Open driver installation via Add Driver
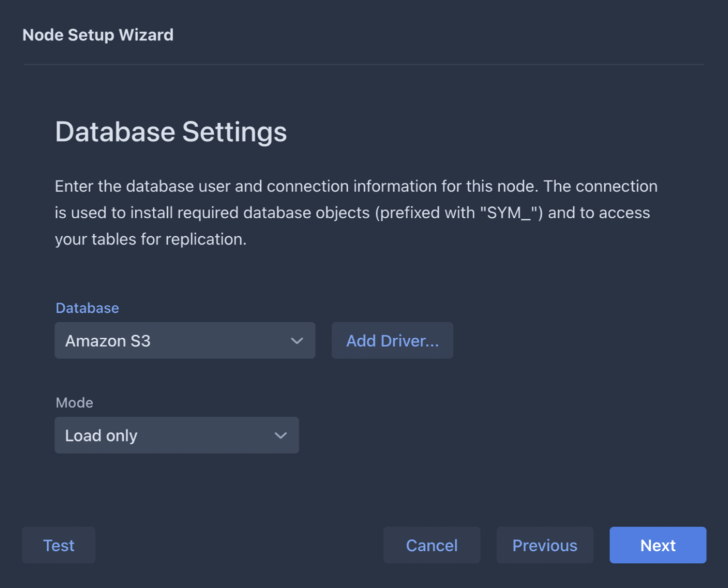The width and height of the screenshot is (728, 588). (x=392, y=341)
